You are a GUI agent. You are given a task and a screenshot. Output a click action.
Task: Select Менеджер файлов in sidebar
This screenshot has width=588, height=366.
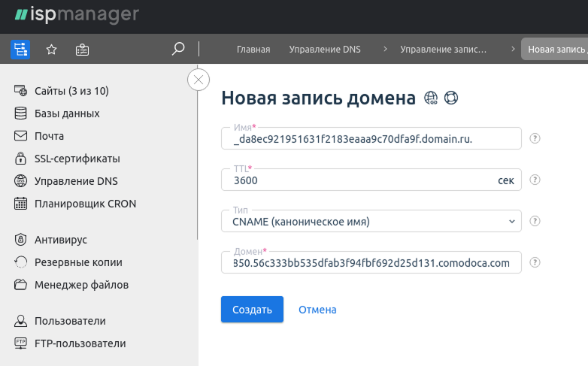pyautogui.click(x=81, y=285)
